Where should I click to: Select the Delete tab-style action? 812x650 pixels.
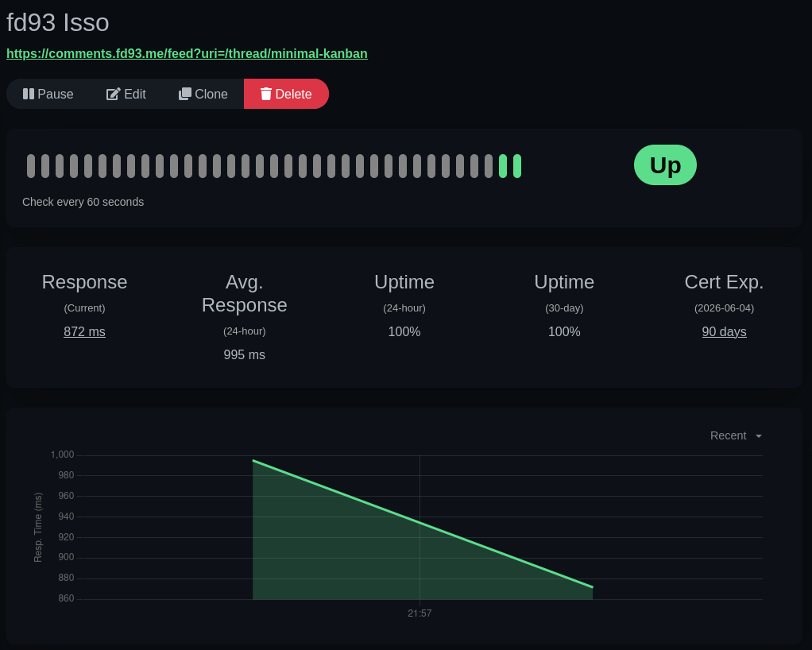click(286, 94)
